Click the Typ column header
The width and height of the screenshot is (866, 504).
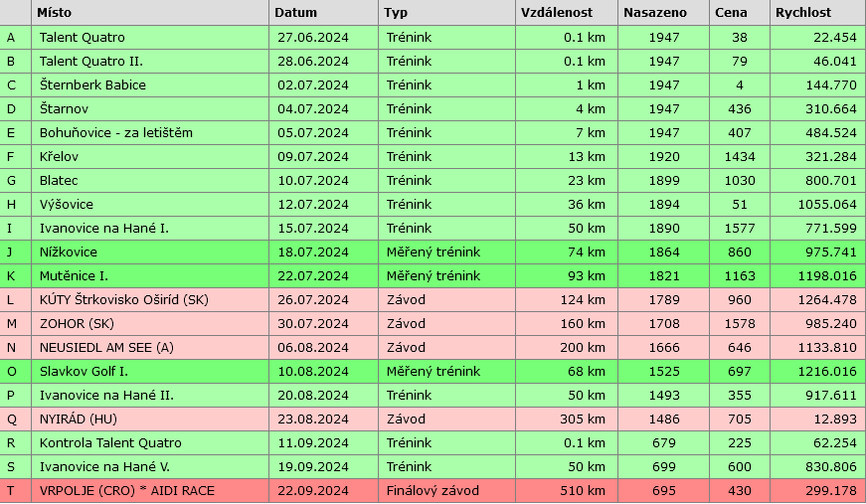(396, 13)
